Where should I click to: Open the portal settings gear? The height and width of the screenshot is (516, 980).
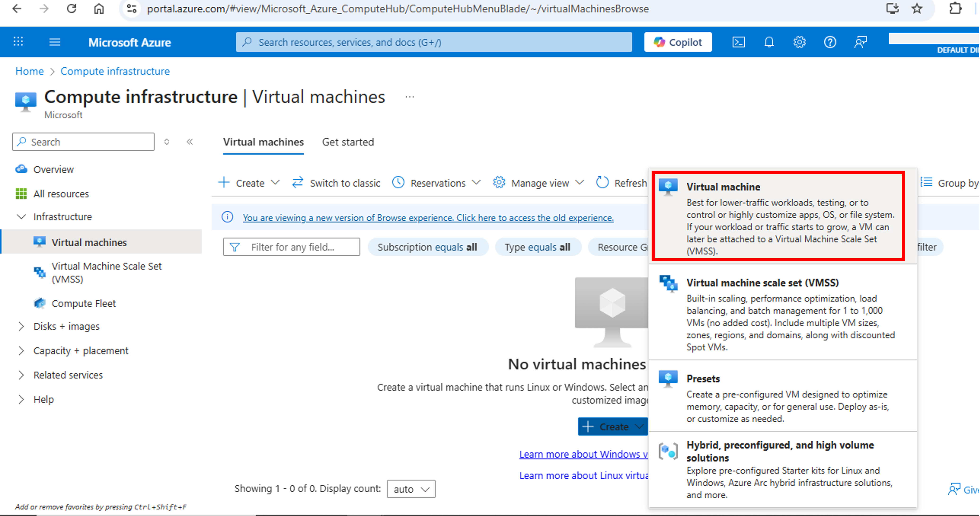[799, 42]
